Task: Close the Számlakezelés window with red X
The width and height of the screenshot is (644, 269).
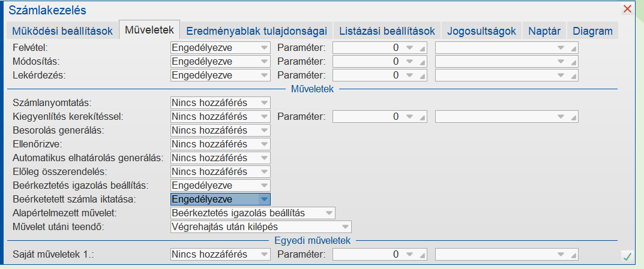Action: point(628,9)
